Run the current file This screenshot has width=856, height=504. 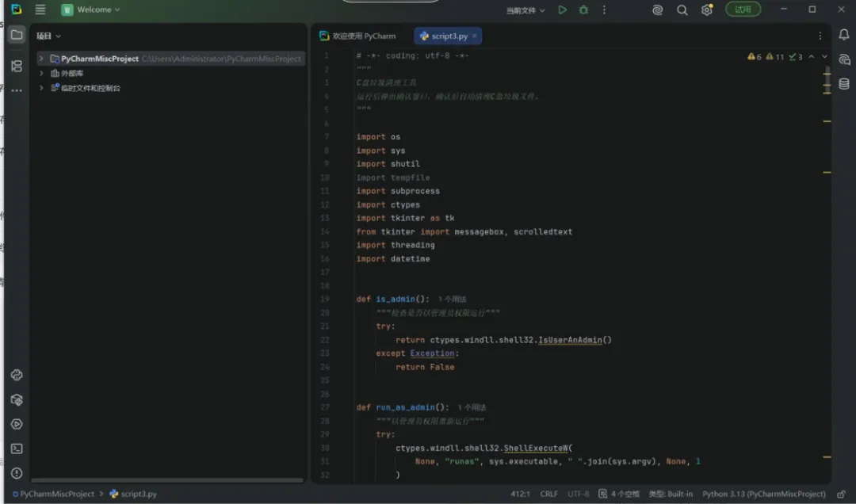pos(562,10)
